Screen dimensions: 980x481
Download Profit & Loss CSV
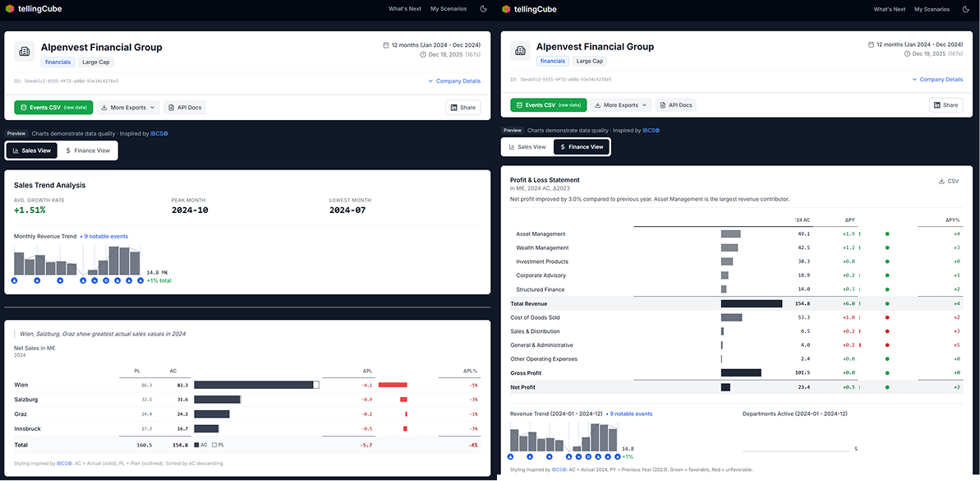click(x=949, y=181)
